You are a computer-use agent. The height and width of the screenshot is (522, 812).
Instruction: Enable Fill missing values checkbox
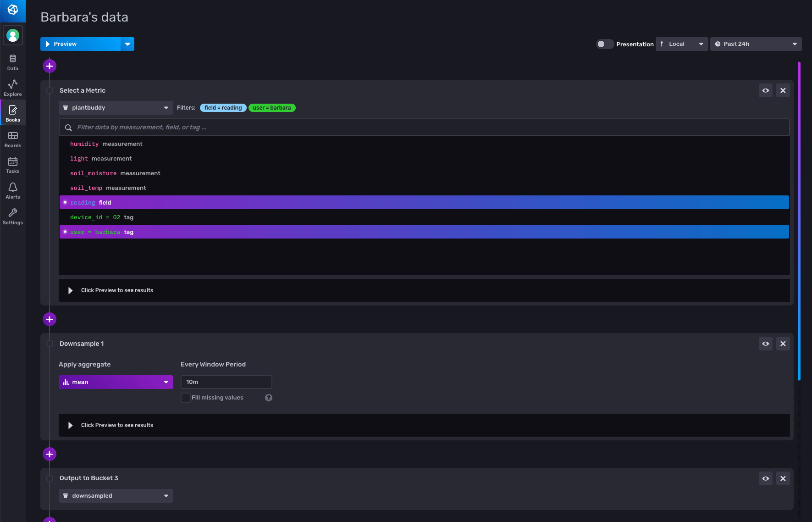[186, 398]
